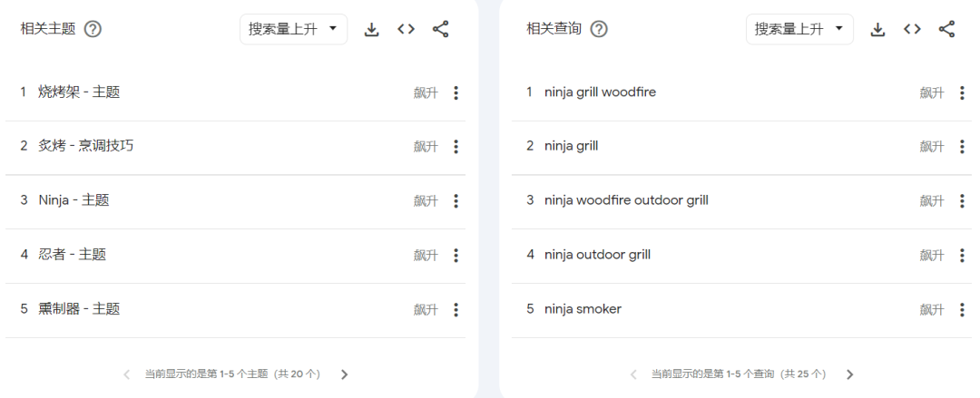Open more options for ninja smoker

coord(962,309)
